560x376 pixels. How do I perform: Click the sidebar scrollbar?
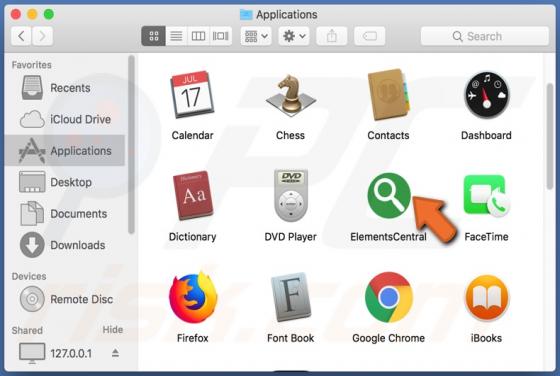(x=131, y=145)
